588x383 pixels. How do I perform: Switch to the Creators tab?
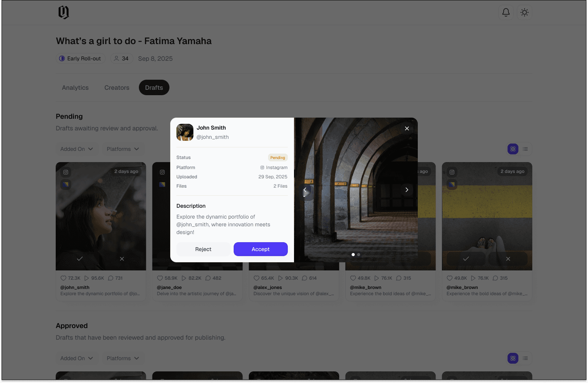(x=117, y=87)
